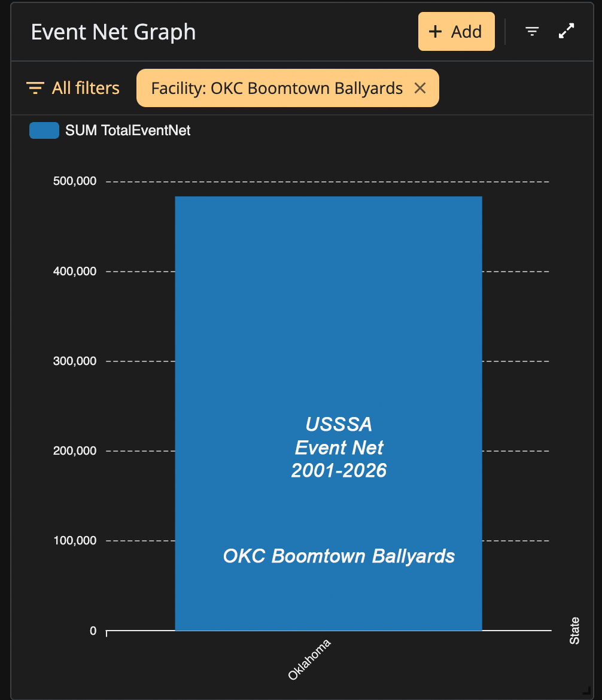The image size is (602, 700).
Task: Expand the graph to fullscreen
Action: click(x=566, y=31)
